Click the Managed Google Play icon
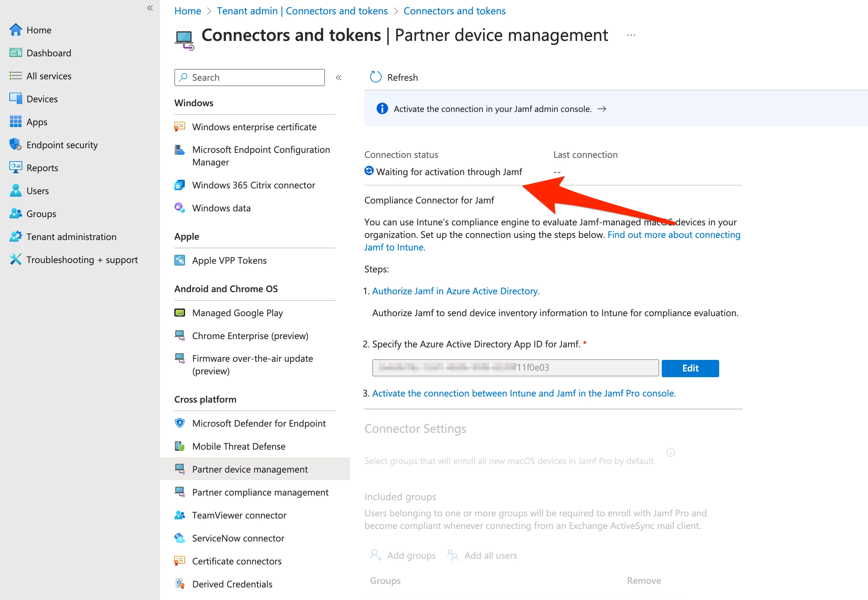The width and height of the screenshot is (868, 600). tap(180, 313)
